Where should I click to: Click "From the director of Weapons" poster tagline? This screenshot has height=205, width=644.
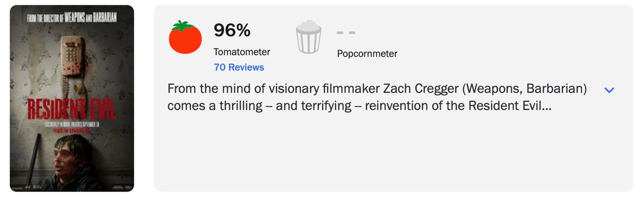tap(72, 19)
